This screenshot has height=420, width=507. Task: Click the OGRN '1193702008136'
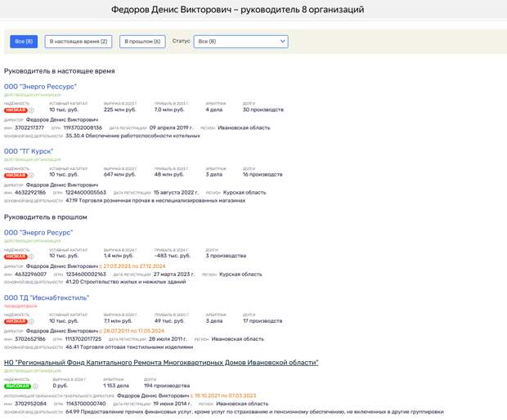(x=83, y=127)
